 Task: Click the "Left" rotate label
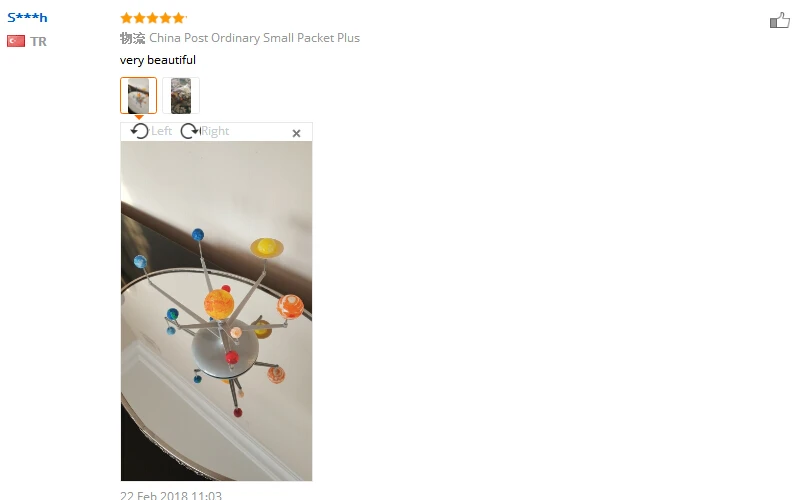pyautogui.click(x=162, y=131)
